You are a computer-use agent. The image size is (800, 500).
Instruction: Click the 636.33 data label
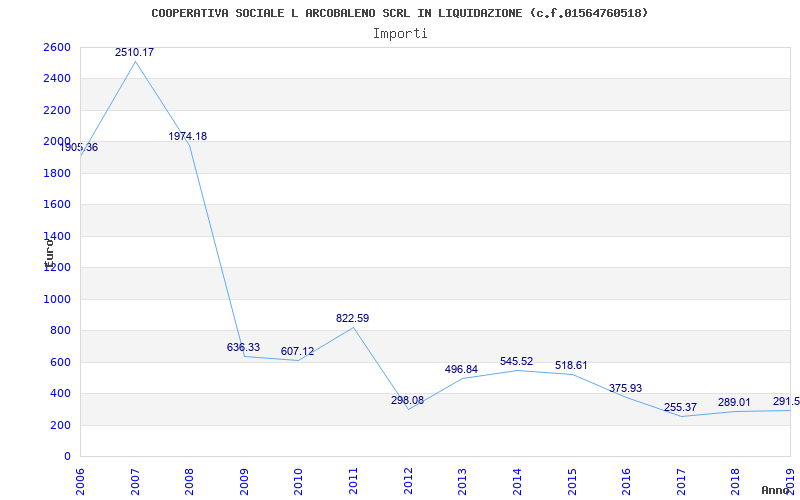pyautogui.click(x=243, y=347)
